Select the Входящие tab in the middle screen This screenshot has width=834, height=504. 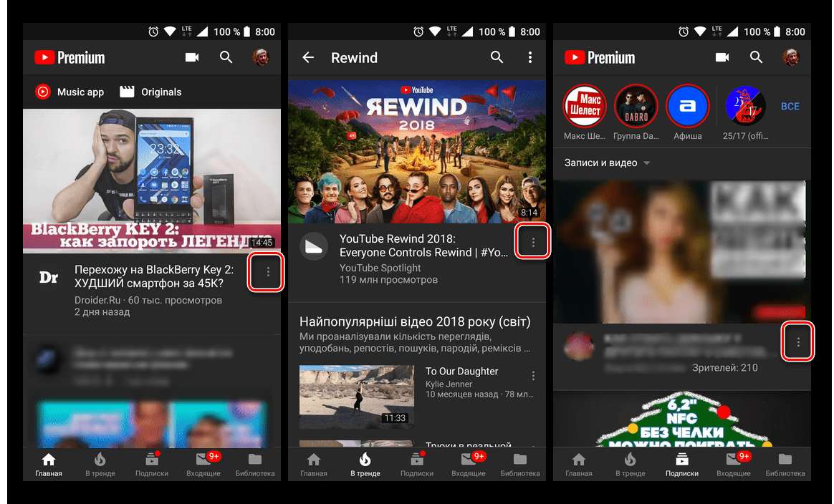point(468,464)
